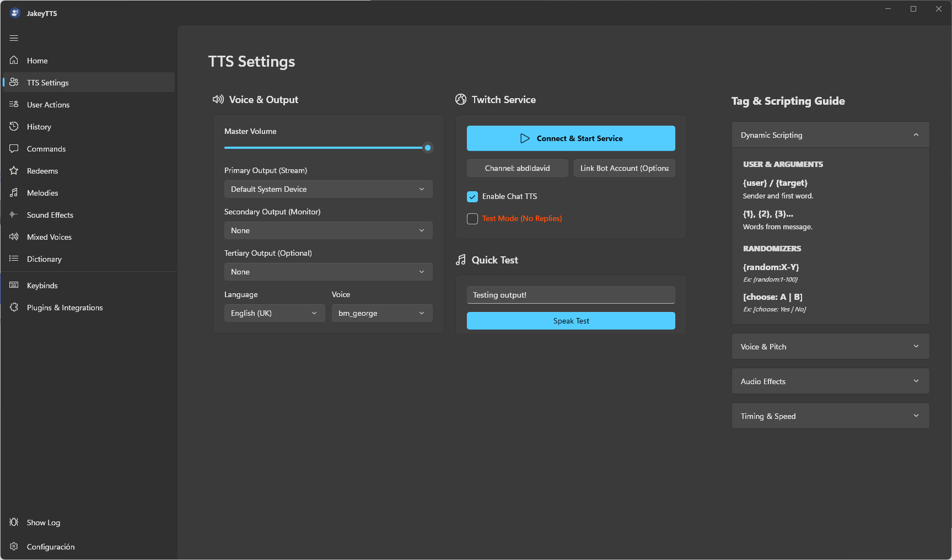Switch to Keybinds page
The width and height of the screenshot is (952, 560).
click(x=89, y=285)
